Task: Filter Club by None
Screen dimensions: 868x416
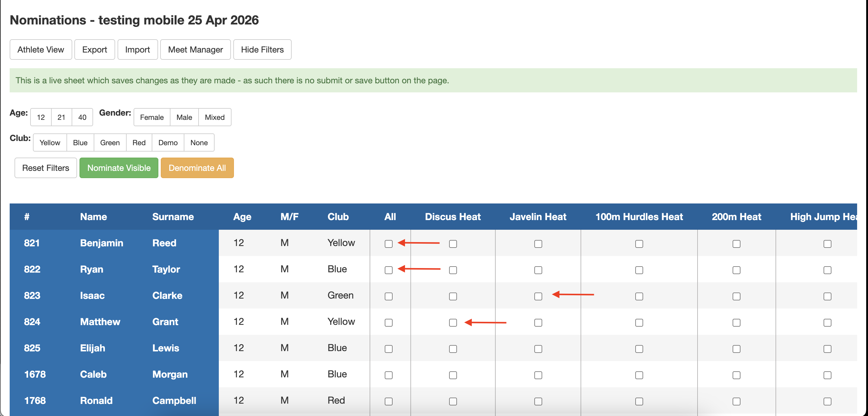Action: point(199,143)
